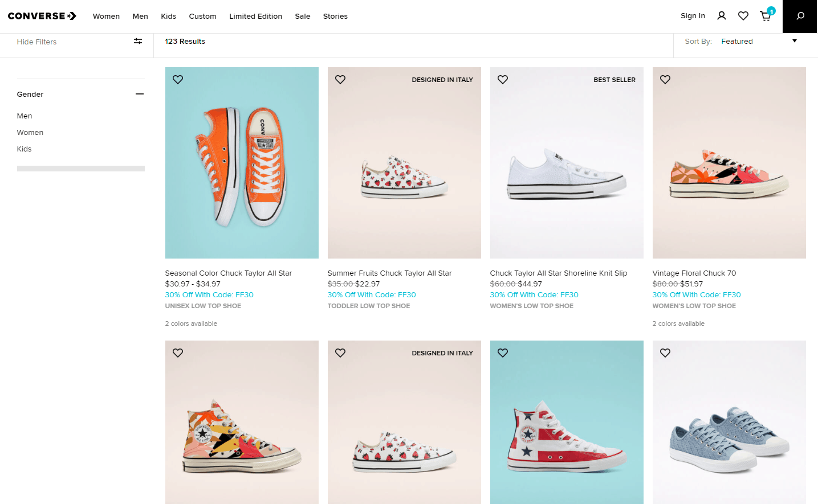Click the WOMEN'S LOW TOP SHOE label under Vintage Floral
This screenshot has height=504, width=818.
click(694, 306)
